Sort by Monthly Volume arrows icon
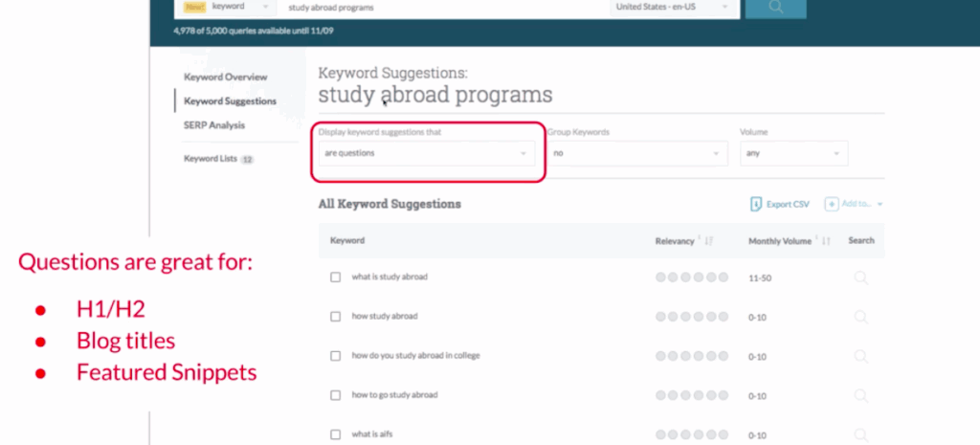Viewport: 980px width, 445px height. click(826, 241)
